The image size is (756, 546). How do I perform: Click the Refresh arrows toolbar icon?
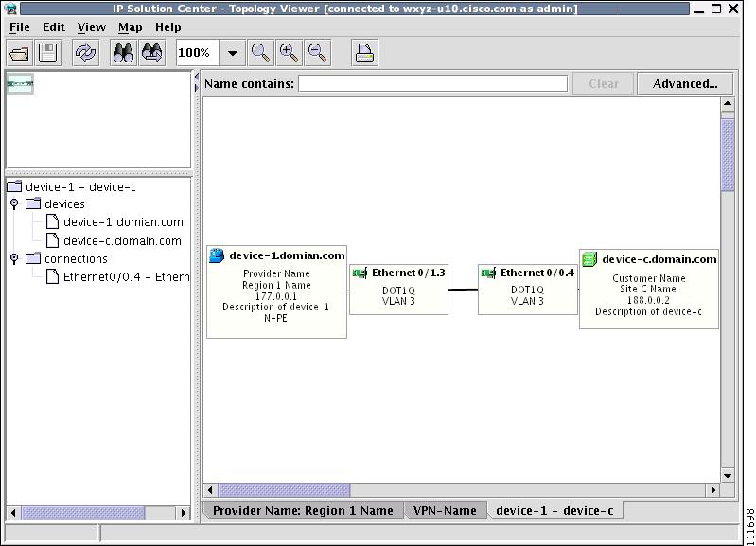85,53
